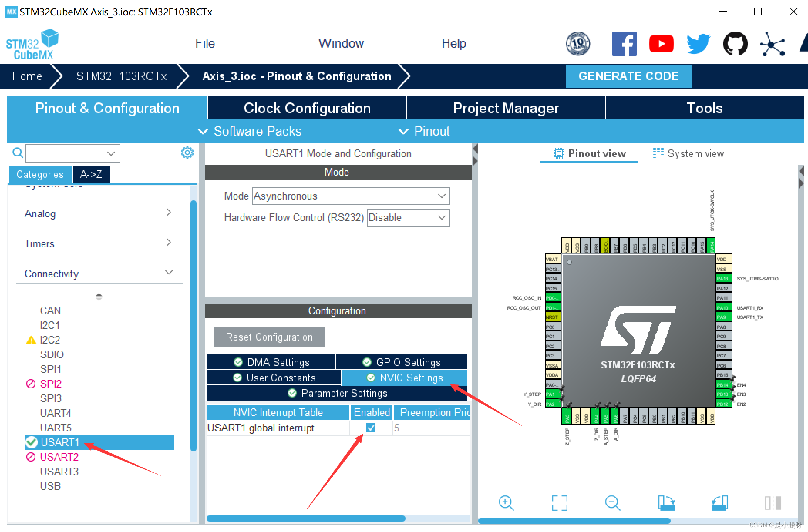Click the PA9 USART1_TX pin
Viewport: 808px width, 532px height.
[x=724, y=317]
